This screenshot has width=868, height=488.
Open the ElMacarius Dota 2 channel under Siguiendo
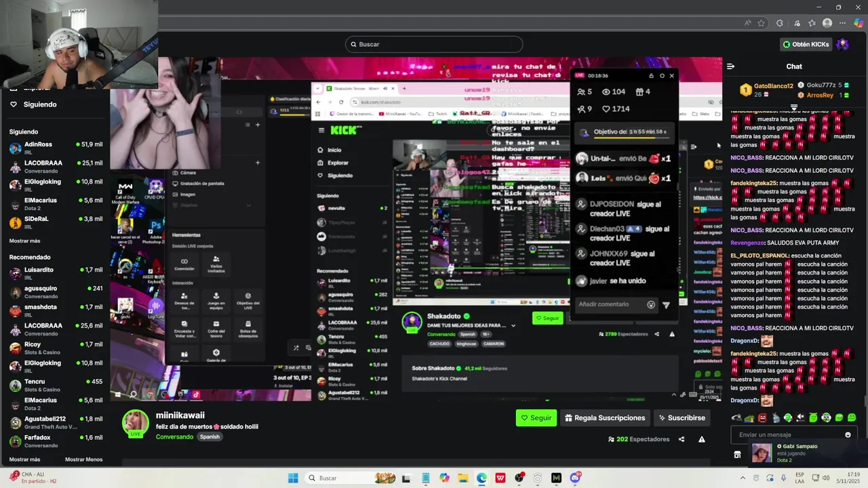pos(56,204)
